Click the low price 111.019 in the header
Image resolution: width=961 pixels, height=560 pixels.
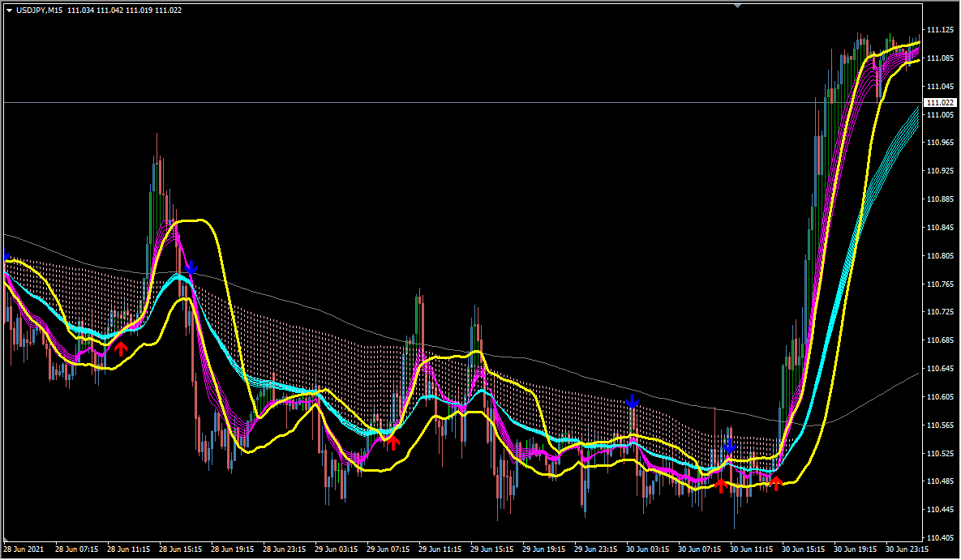(139, 11)
